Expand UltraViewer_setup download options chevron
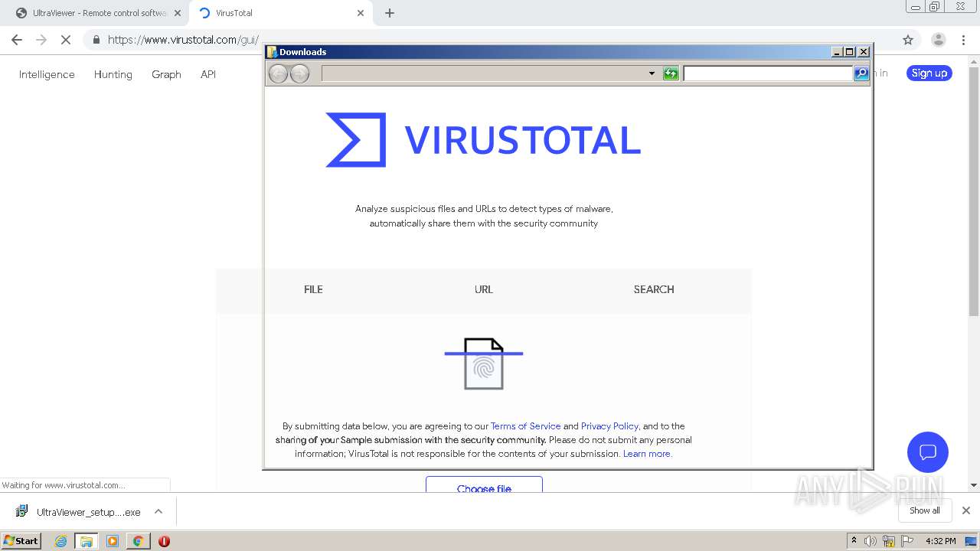 [158, 512]
